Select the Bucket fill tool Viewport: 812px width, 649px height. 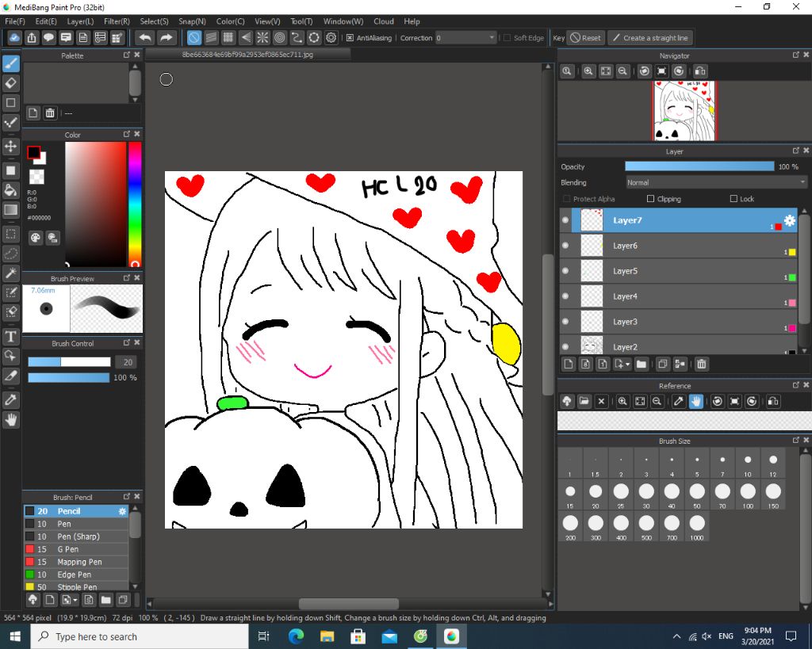click(11, 190)
